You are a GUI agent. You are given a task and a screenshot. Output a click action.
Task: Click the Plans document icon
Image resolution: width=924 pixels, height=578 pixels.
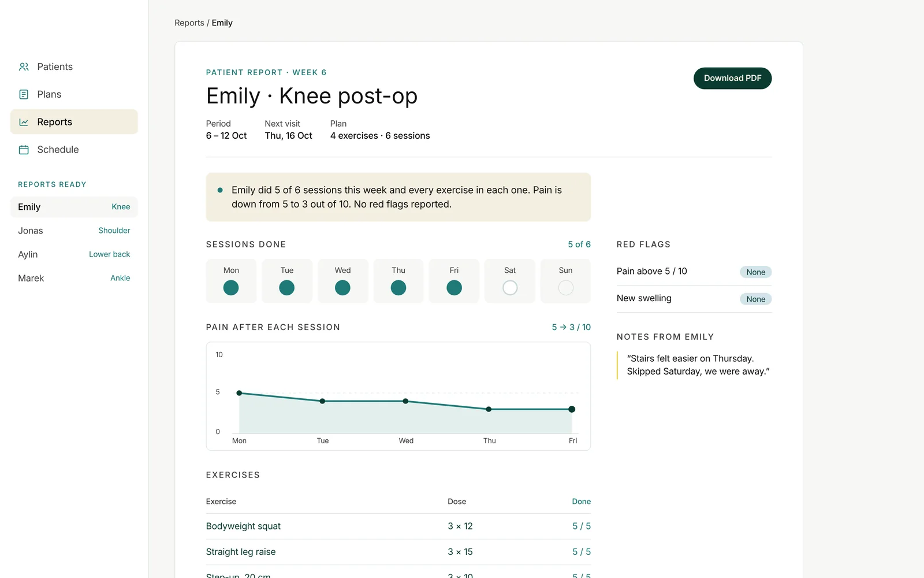click(x=24, y=94)
